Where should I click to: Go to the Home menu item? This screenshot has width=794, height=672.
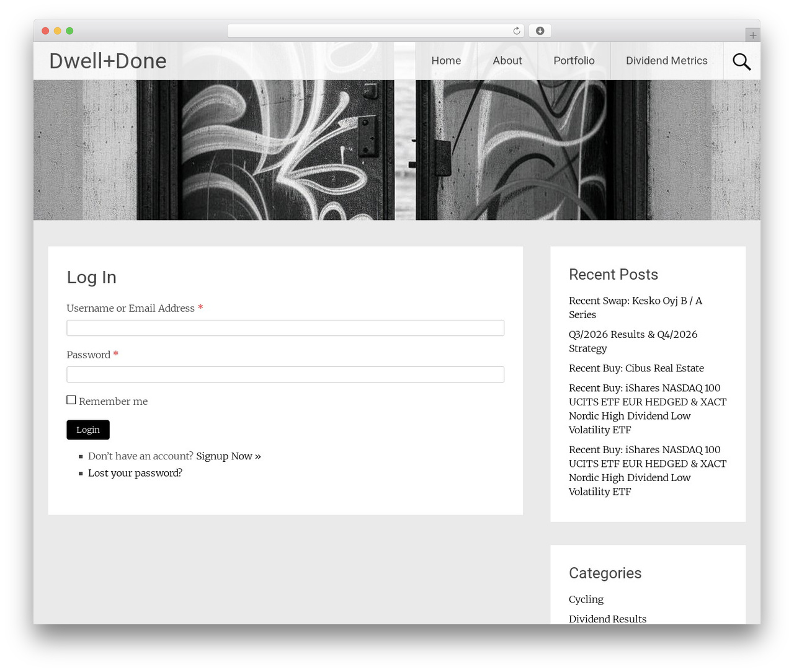tap(446, 61)
